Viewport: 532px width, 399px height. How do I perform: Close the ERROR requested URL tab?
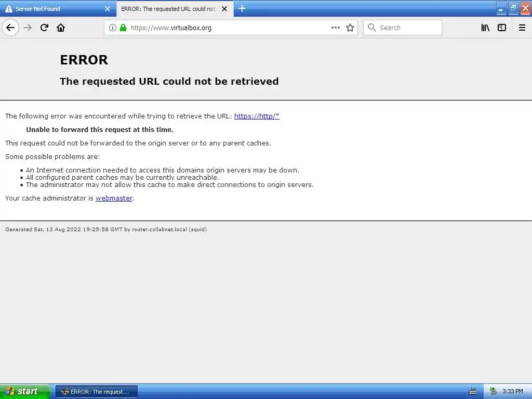tap(224, 9)
